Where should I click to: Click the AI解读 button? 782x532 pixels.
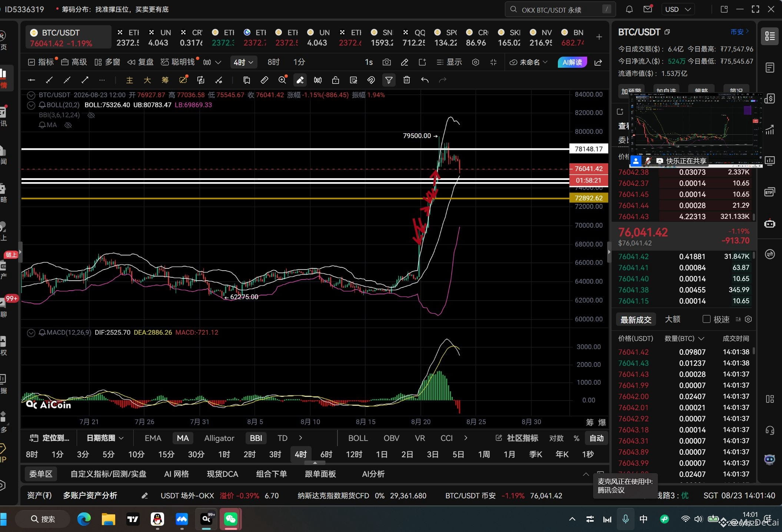572,62
